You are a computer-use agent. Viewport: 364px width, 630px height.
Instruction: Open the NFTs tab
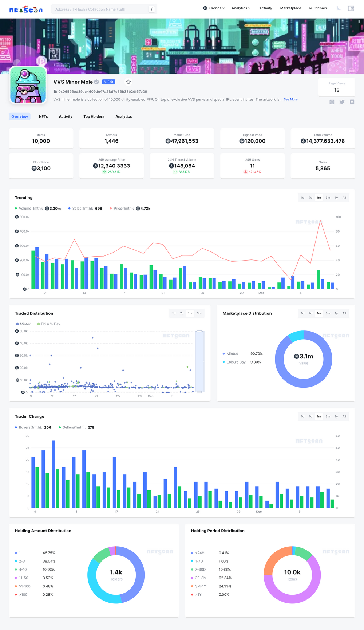43,116
